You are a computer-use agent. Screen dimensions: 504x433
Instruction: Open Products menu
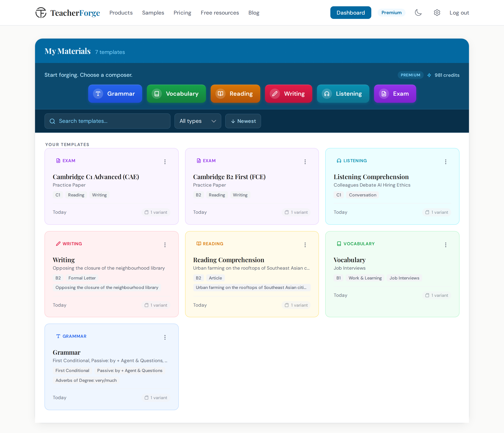coord(121,13)
